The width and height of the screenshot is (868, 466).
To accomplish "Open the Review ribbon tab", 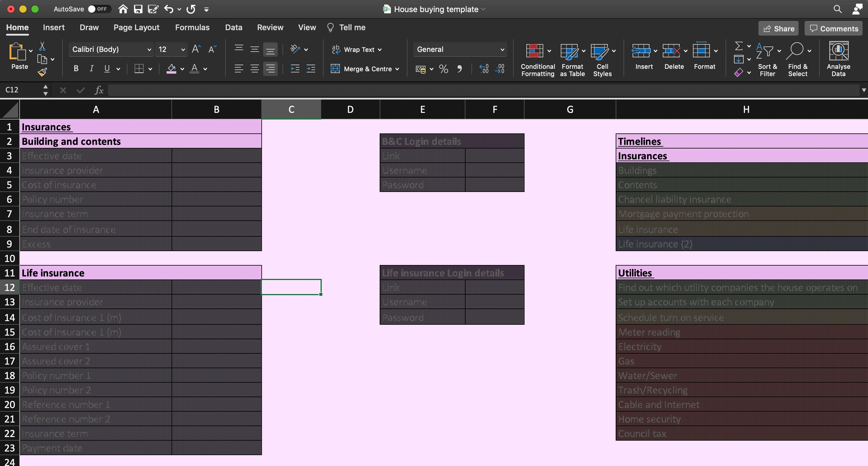I will click(x=270, y=27).
